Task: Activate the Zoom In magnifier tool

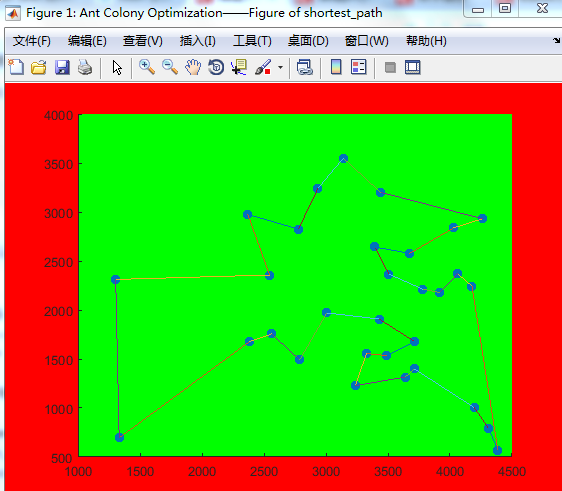Action: [147, 67]
